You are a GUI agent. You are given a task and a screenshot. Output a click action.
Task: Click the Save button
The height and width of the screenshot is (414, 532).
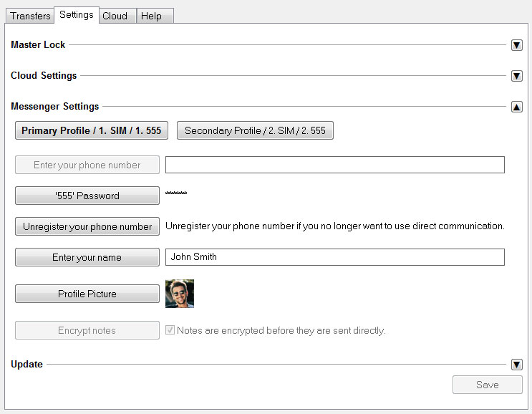(x=487, y=385)
